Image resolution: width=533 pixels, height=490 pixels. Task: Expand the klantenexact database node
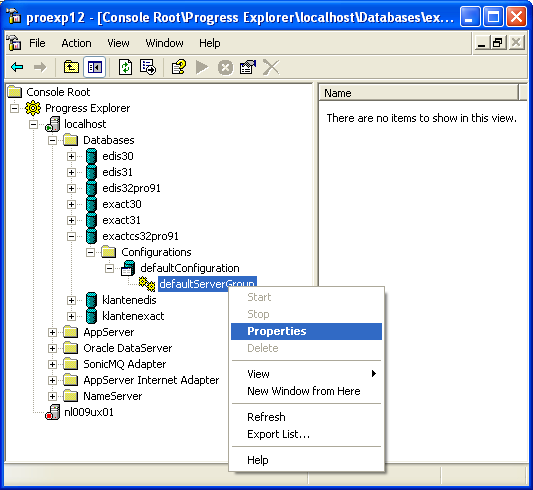coord(71,316)
